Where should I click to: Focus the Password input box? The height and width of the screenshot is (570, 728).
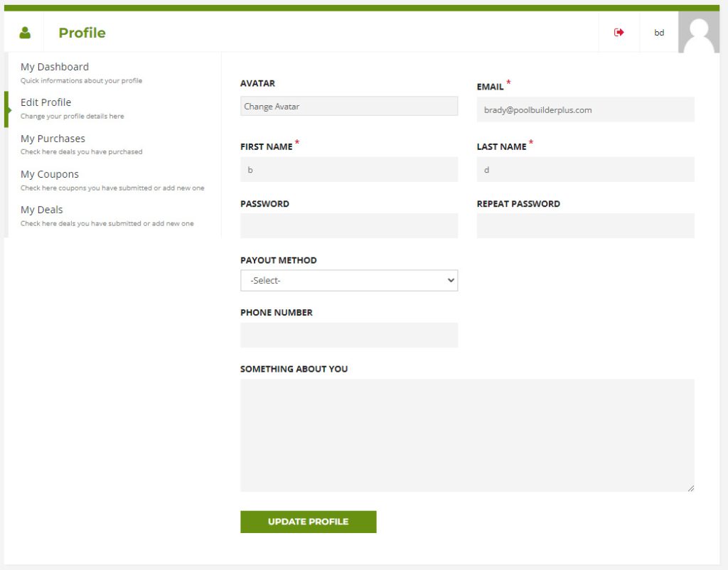[349, 226]
